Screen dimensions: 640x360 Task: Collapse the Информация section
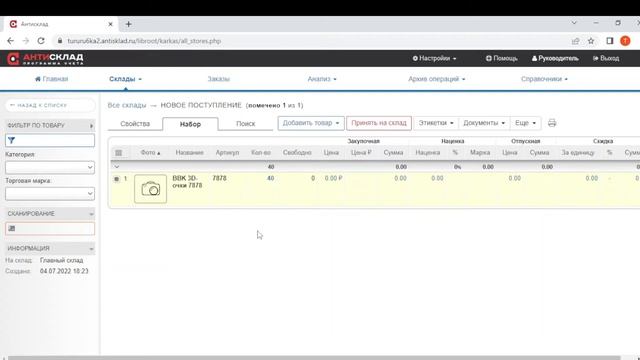pyautogui.click(x=91, y=249)
